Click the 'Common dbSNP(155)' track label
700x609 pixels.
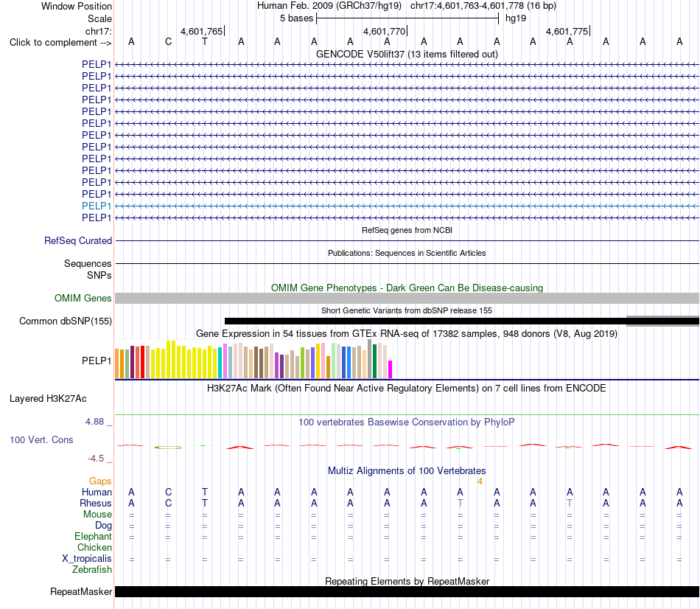point(66,321)
